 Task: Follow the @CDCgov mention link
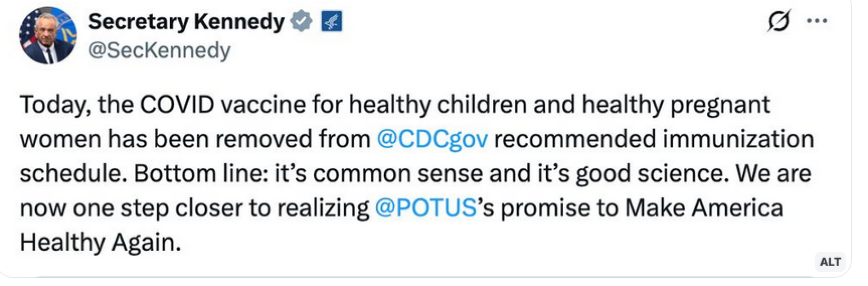(432, 139)
